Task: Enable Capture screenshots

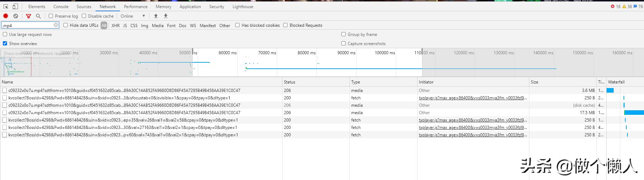Action: (344, 43)
